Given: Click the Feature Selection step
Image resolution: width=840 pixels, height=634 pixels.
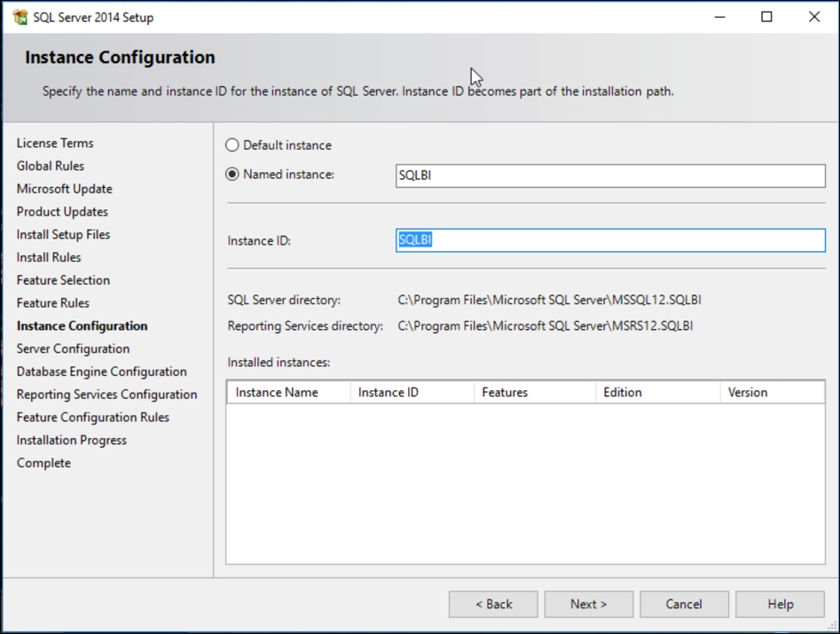Looking at the screenshot, I should [63, 280].
